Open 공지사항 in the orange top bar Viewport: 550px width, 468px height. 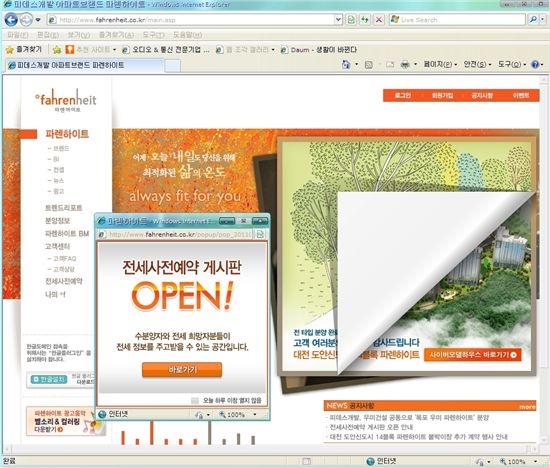pos(482,95)
